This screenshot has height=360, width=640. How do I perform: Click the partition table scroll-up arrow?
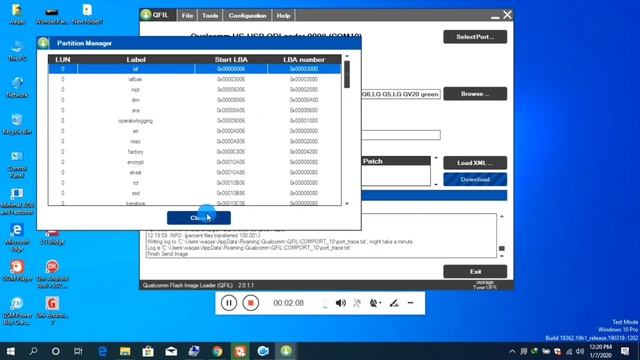click(347, 56)
